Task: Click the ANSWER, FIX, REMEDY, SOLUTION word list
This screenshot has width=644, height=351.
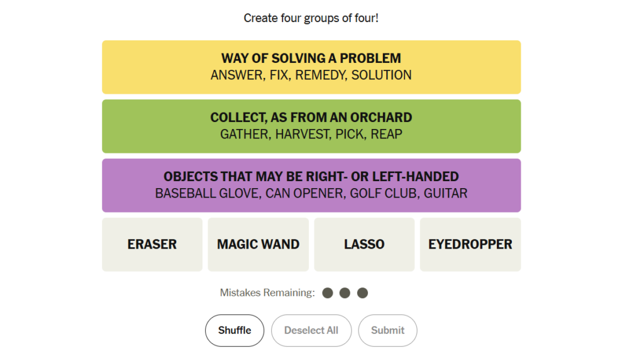Action: [311, 75]
